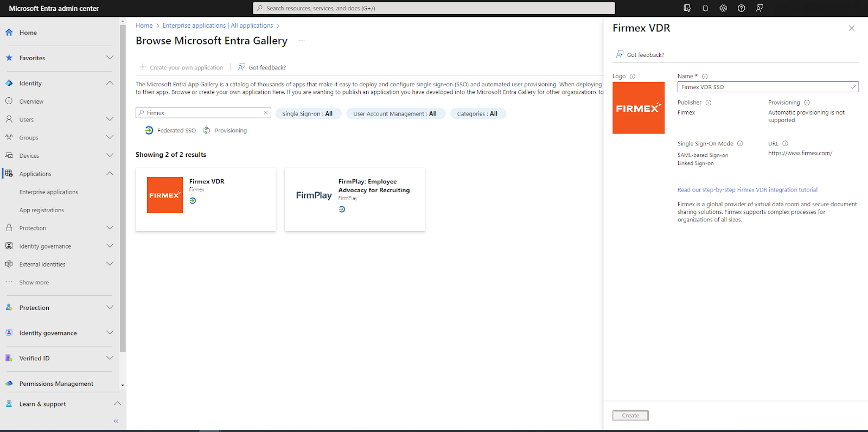
Task: Select the FirmPlay Employee Advocacy card
Action: pos(355,199)
